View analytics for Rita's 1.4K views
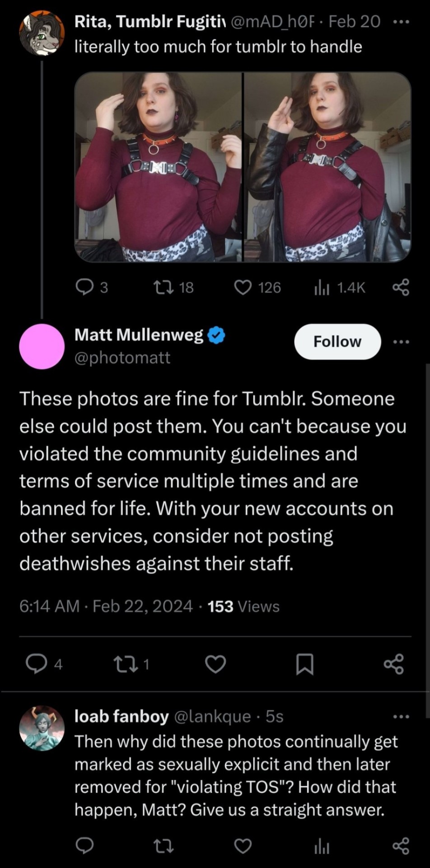Image resolution: width=430 pixels, height=868 pixels. pos(322,288)
